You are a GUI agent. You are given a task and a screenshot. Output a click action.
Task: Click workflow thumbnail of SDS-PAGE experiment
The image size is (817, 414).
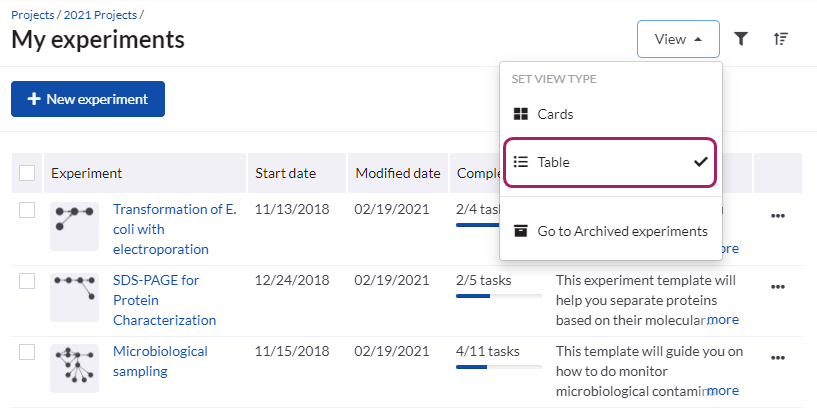pos(75,297)
